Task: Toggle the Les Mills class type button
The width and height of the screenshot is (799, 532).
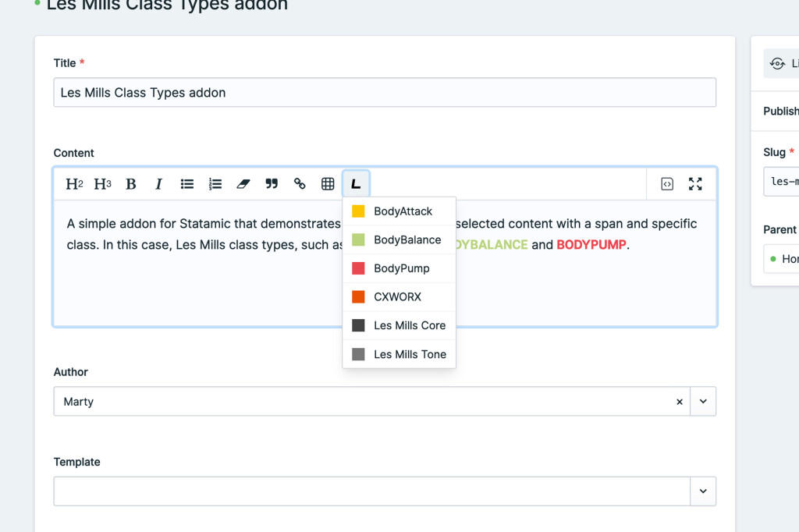Action: pyautogui.click(x=356, y=184)
